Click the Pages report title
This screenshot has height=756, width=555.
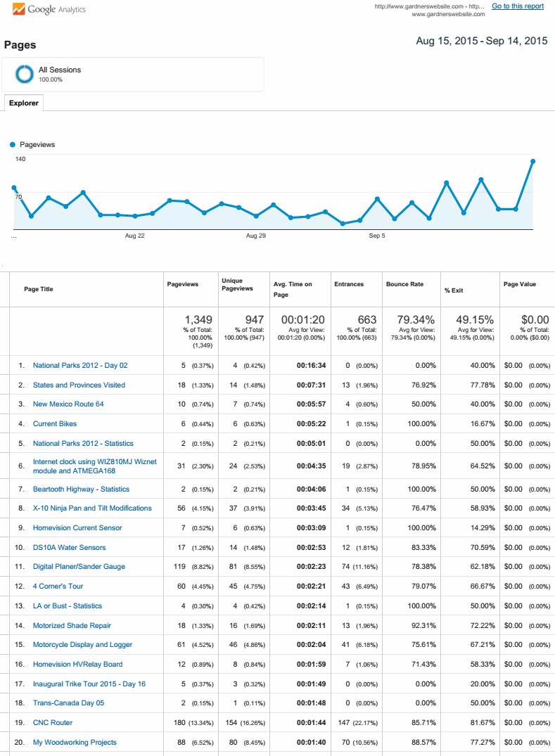point(20,45)
